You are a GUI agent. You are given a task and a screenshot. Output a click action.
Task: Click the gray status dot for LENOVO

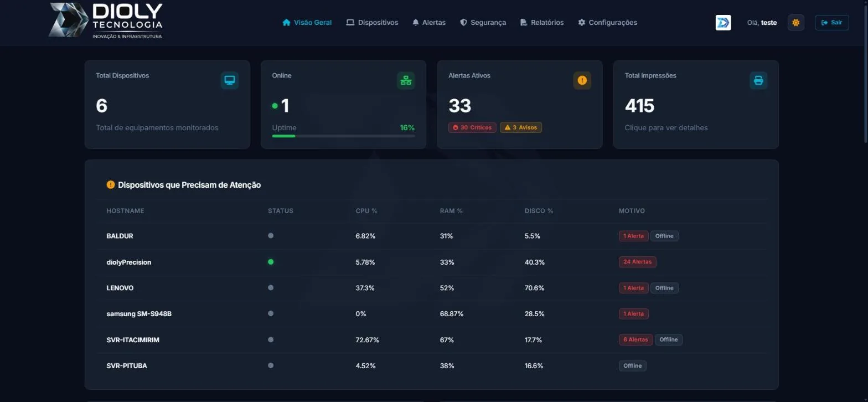(271, 287)
